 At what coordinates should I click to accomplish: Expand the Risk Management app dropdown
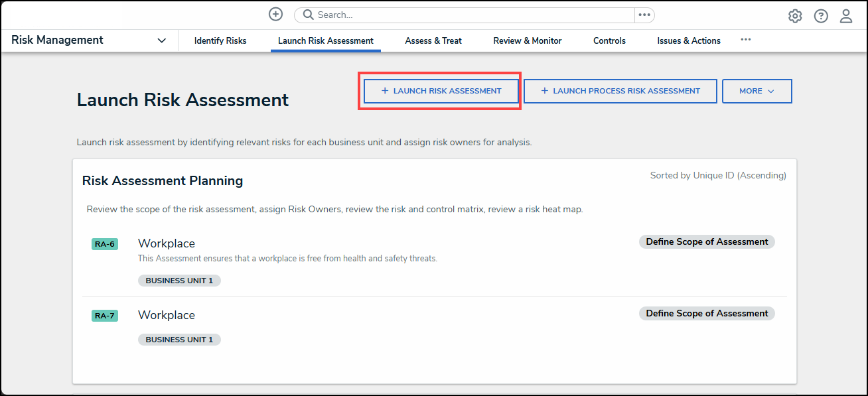tap(161, 40)
